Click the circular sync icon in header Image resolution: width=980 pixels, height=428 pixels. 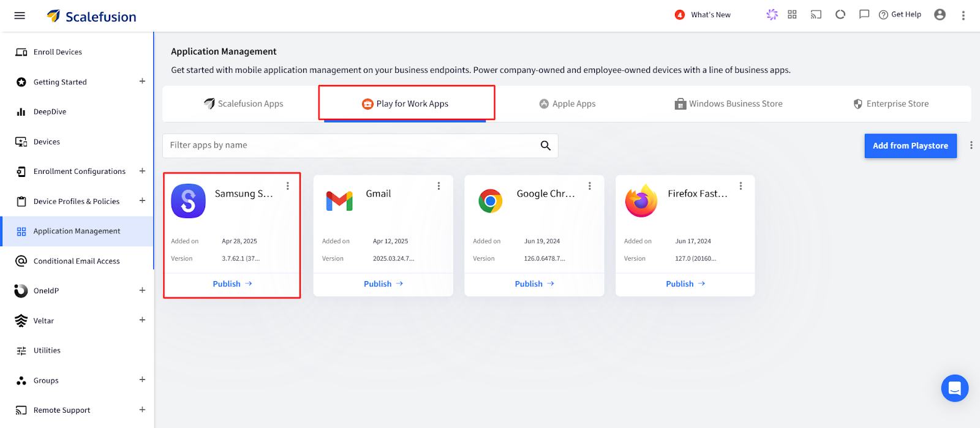pyautogui.click(x=840, y=14)
